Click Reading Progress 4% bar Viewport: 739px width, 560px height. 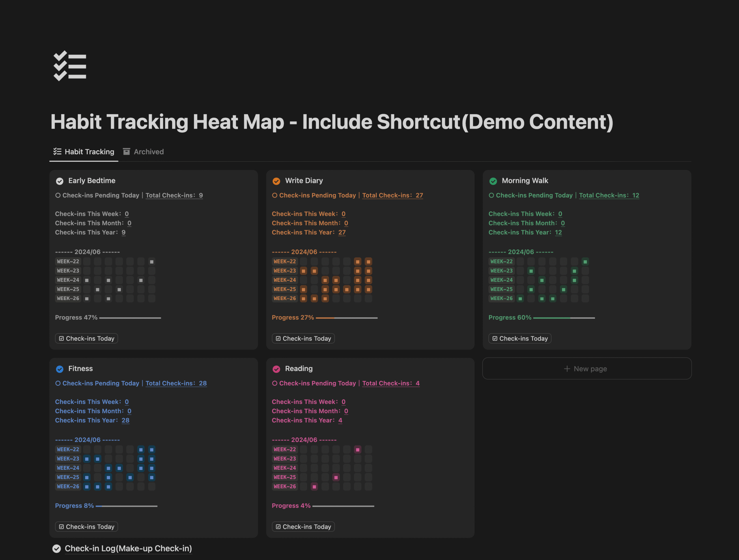point(343,506)
